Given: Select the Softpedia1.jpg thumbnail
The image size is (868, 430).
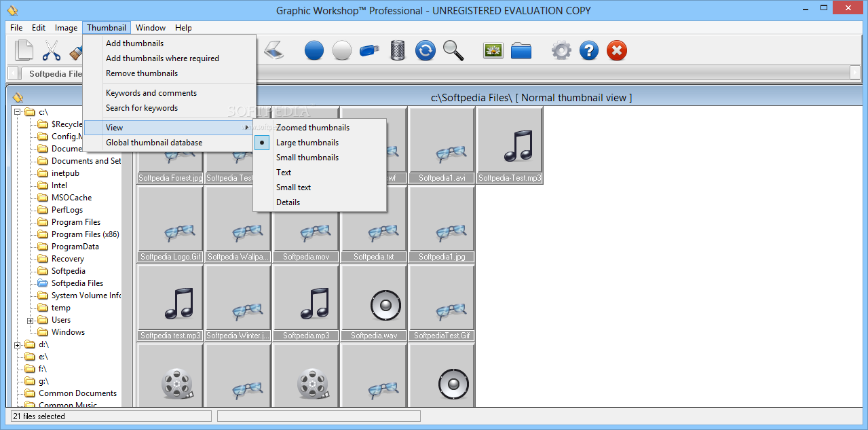Looking at the screenshot, I should pyautogui.click(x=442, y=223).
